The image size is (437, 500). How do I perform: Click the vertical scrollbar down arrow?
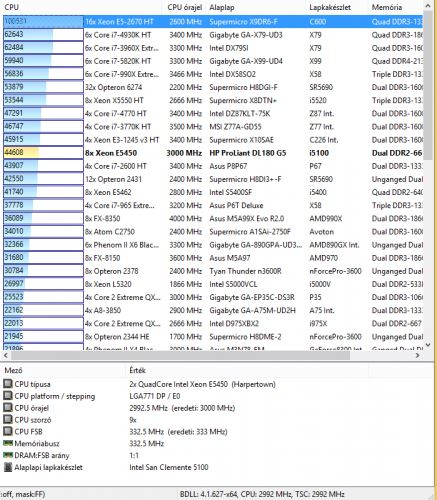[x=428, y=345]
